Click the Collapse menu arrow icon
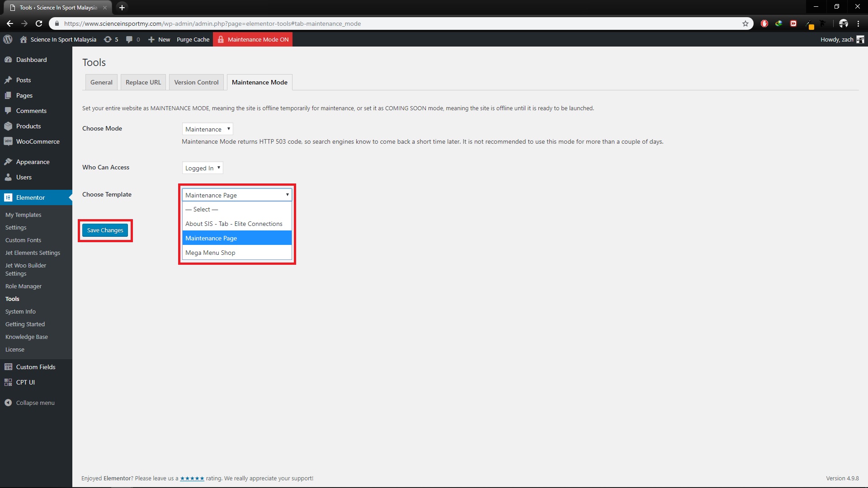Screen dimensions: 868x488 tap(8, 403)
